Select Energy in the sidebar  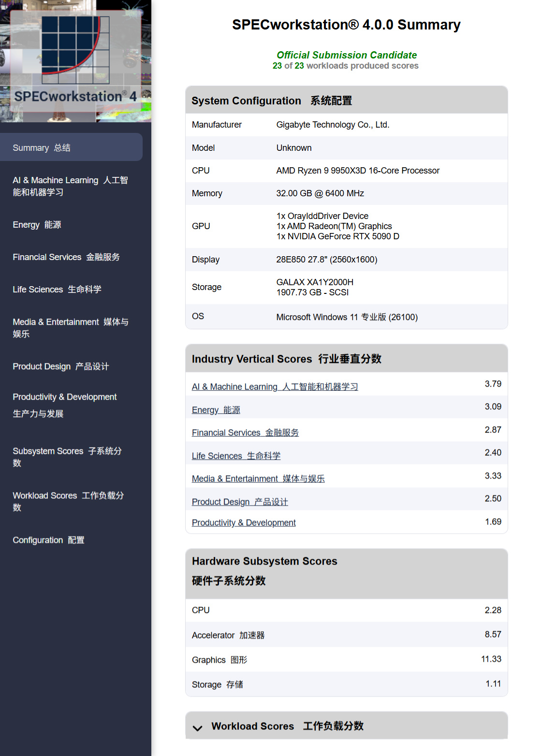[71, 225]
